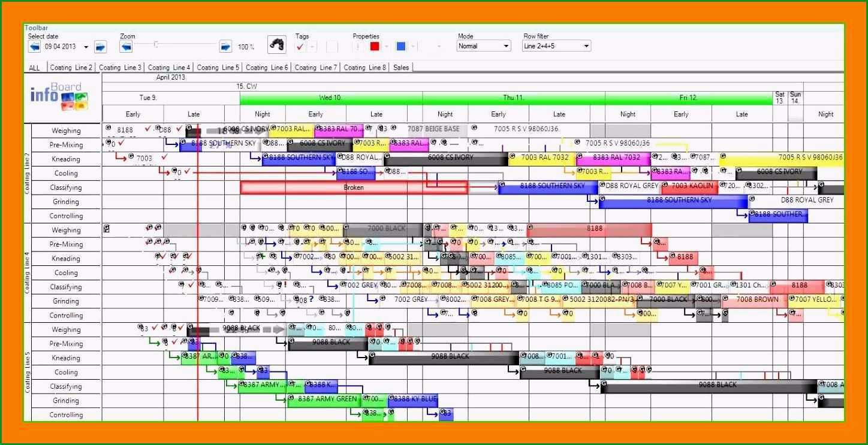This screenshot has height=445, width=868.
Task: Open the Sales tab
Action: tap(401, 68)
